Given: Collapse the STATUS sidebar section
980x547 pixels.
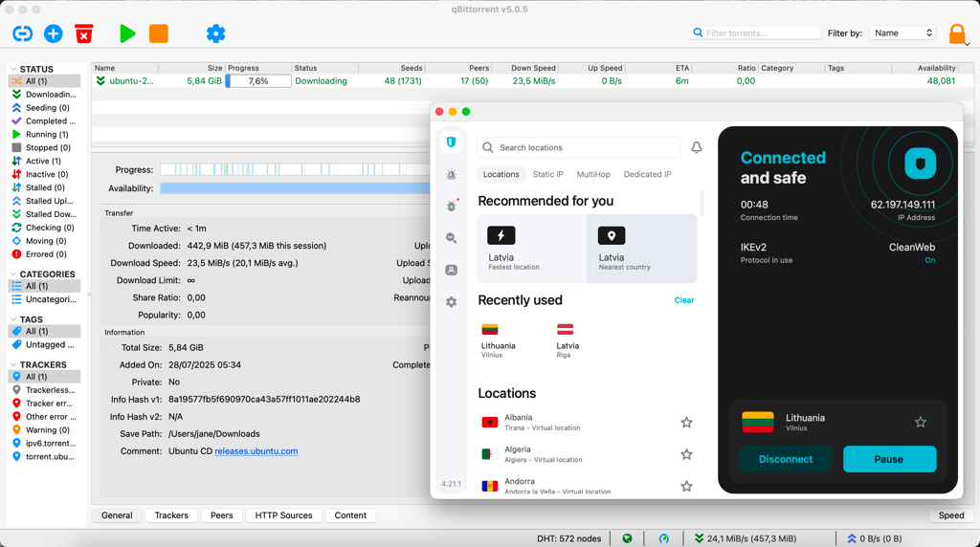Looking at the screenshot, I should click(x=13, y=69).
